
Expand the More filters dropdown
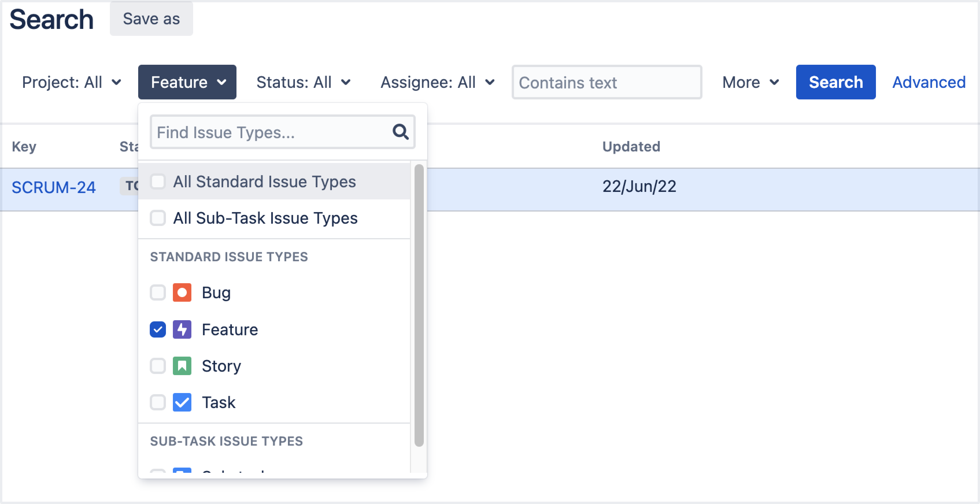tap(750, 82)
